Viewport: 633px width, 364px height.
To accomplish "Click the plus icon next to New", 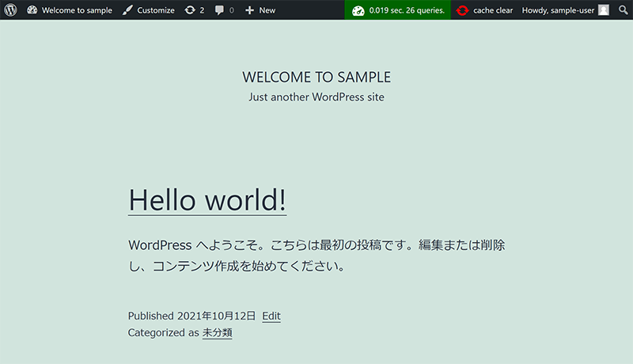I will (249, 10).
